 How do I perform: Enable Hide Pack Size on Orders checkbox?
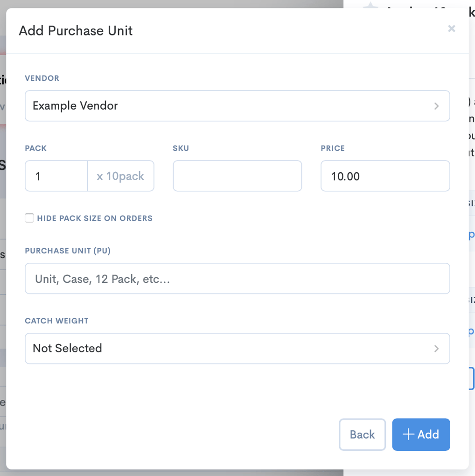coord(29,218)
